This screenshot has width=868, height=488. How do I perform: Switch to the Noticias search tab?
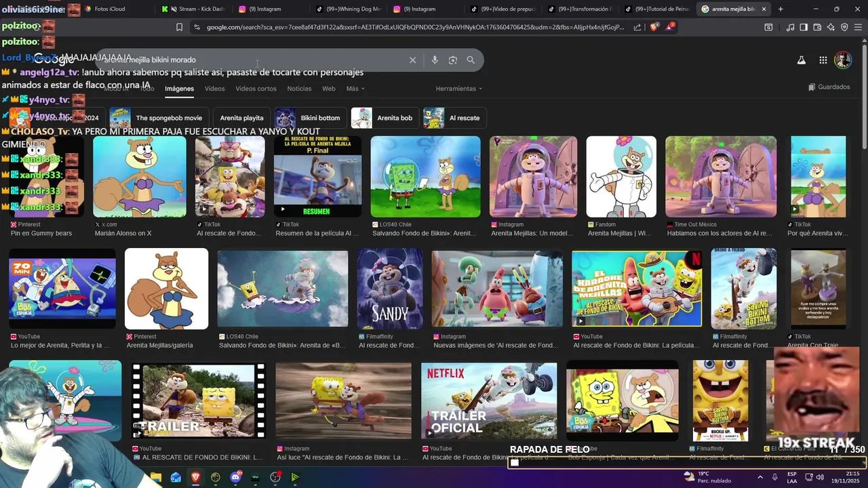pyautogui.click(x=299, y=89)
